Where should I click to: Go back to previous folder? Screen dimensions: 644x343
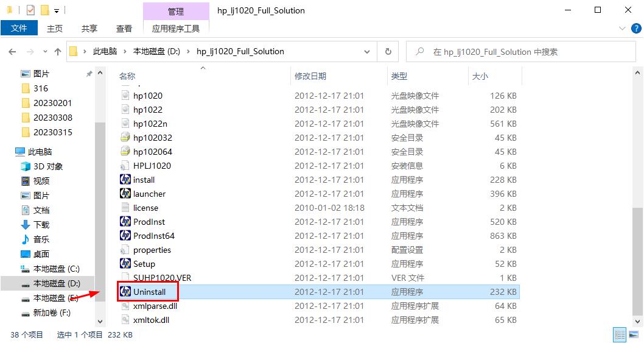(x=12, y=52)
